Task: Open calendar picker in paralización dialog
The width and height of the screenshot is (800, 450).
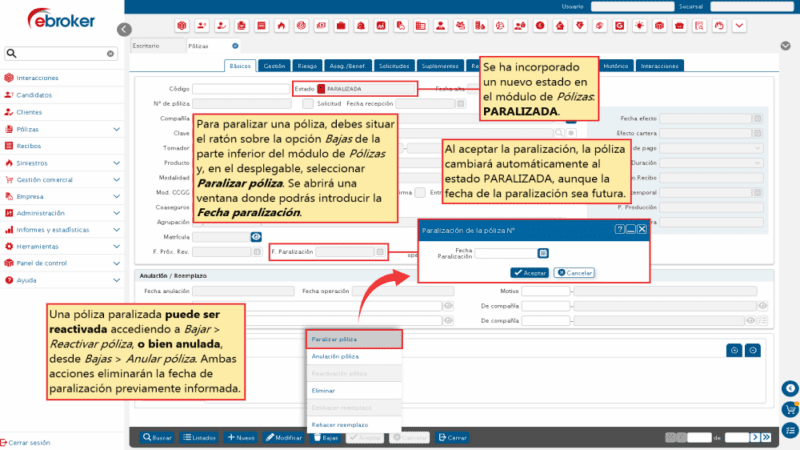Action: tap(543, 253)
